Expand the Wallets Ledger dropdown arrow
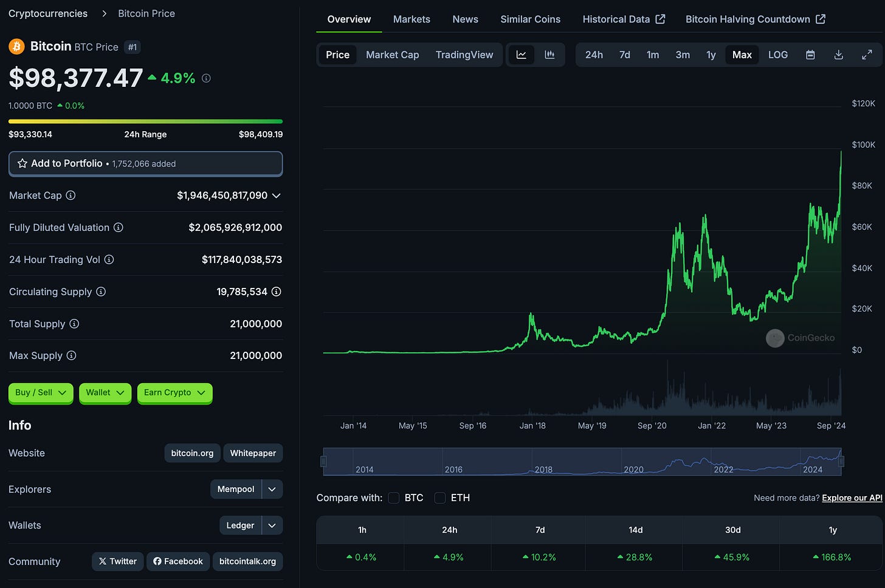This screenshot has width=885, height=588. pos(272,525)
